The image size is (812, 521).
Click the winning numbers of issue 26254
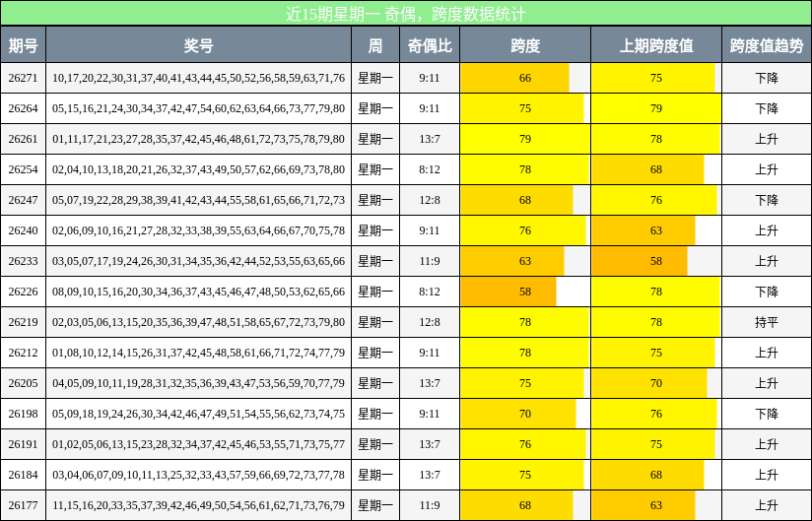(x=199, y=169)
